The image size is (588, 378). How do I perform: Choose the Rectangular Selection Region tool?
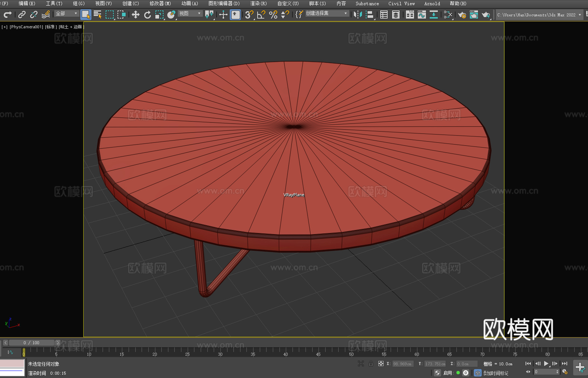click(x=110, y=14)
